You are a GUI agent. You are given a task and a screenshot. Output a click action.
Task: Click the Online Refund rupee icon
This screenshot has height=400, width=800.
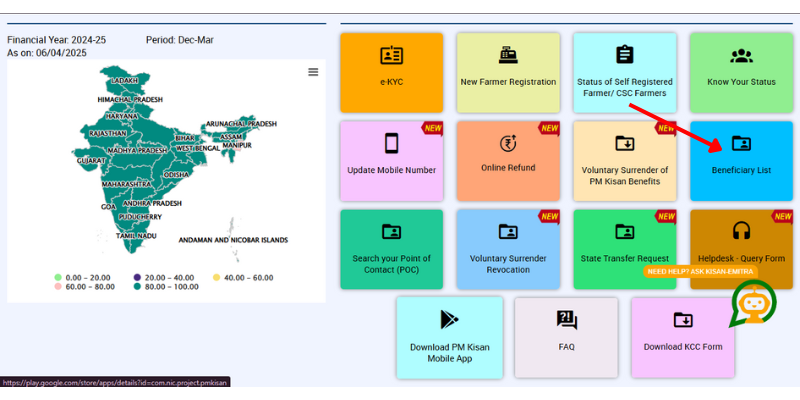pyautogui.click(x=508, y=143)
